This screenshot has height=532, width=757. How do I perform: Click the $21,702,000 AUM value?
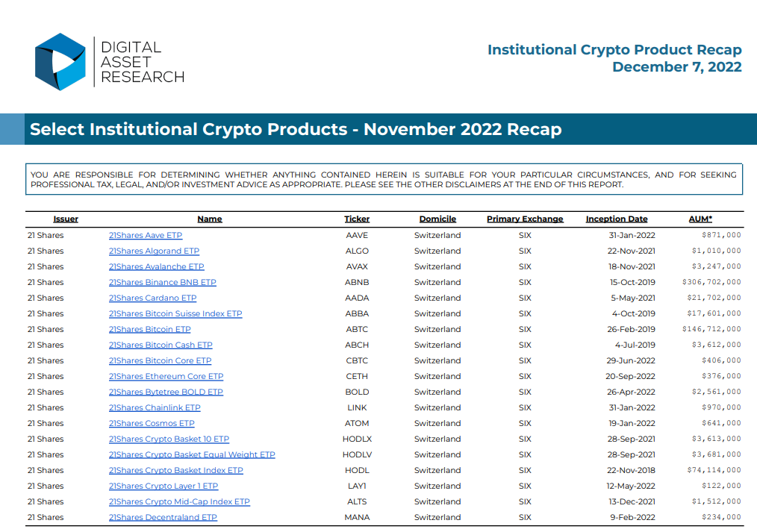(714, 298)
